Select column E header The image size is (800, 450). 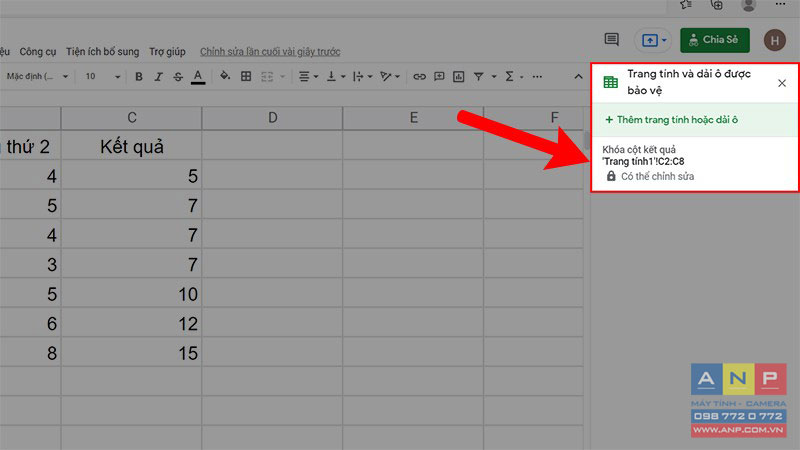[413, 118]
